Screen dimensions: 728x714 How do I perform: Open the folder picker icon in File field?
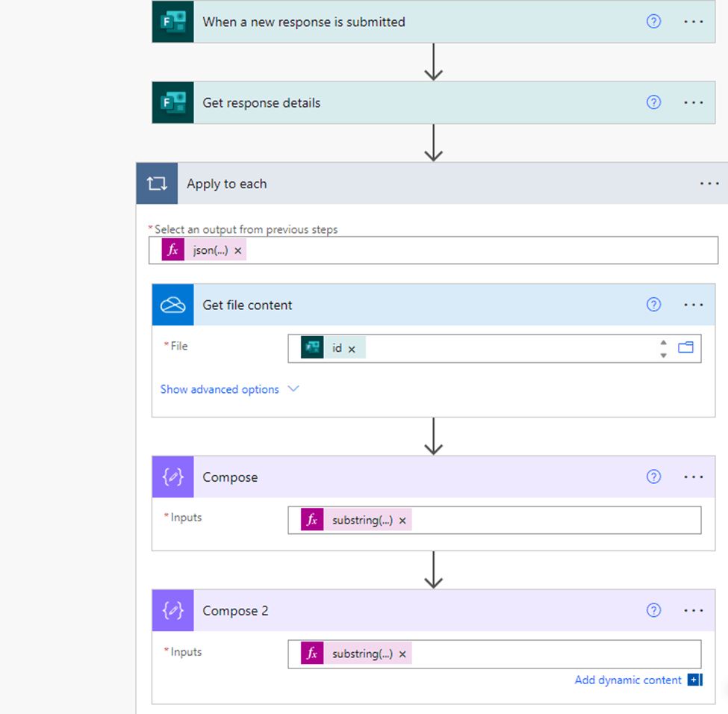pos(685,347)
